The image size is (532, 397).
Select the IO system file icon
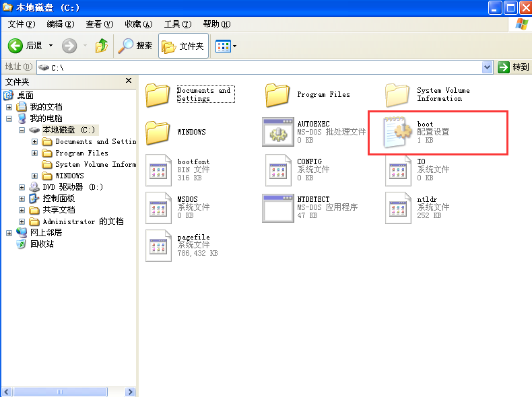click(398, 170)
